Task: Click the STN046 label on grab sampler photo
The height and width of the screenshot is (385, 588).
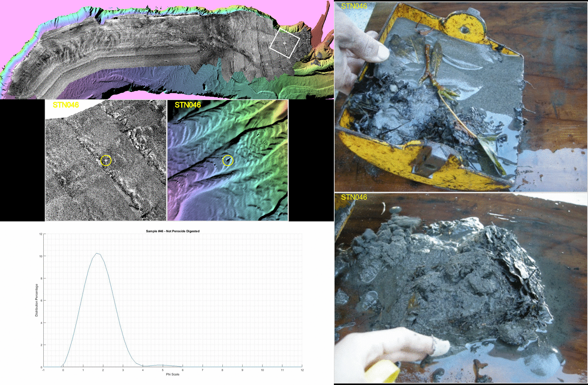Action: click(x=354, y=6)
